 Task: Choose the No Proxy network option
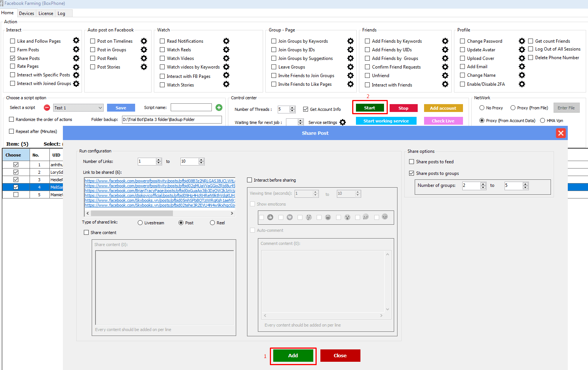point(482,107)
